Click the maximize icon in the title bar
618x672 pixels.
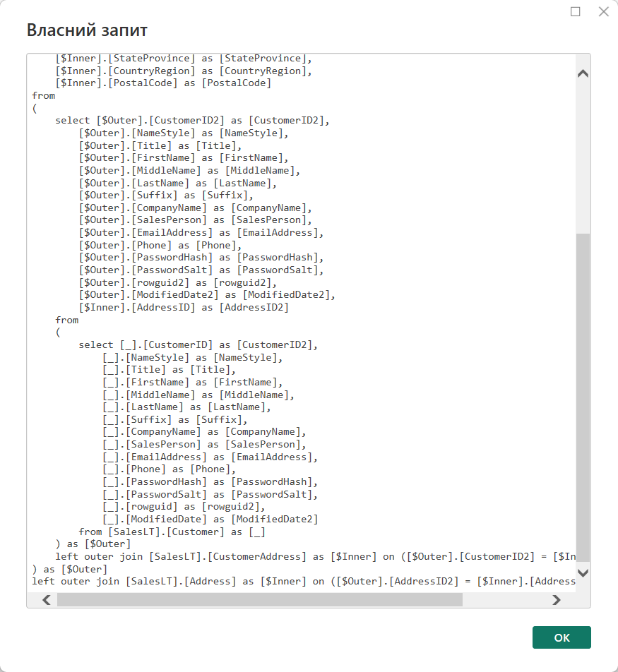point(575,11)
